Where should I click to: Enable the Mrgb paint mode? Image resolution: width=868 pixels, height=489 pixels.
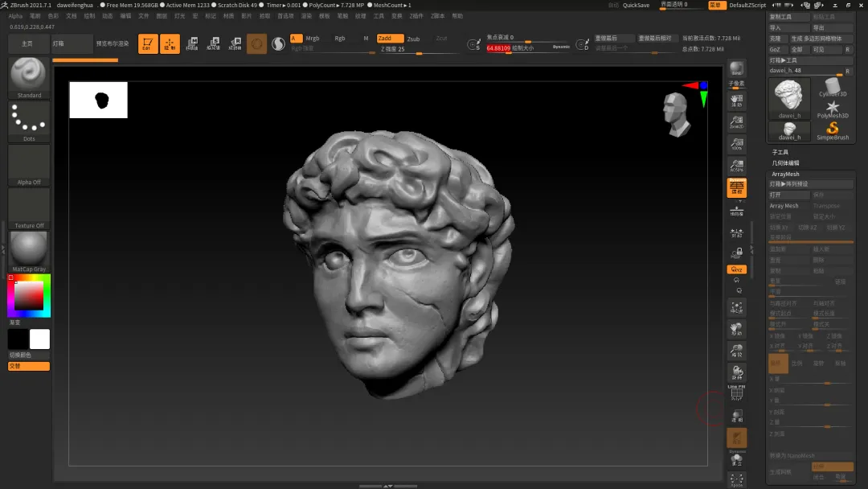(x=312, y=39)
